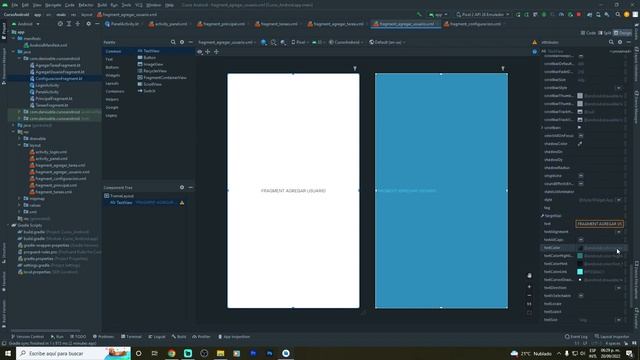This screenshot has height=360, width=640.
Task: Click the warning triangle above Attributes panel
Action: 535,42
